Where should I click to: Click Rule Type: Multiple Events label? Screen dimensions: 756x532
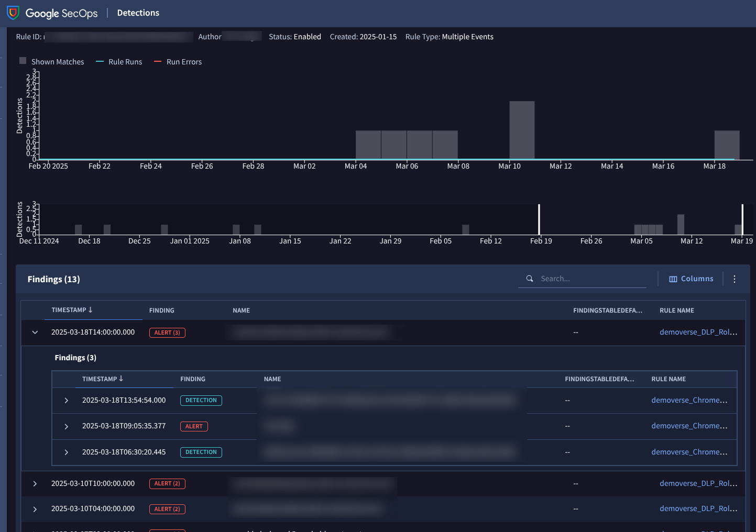[x=450, y=37]
